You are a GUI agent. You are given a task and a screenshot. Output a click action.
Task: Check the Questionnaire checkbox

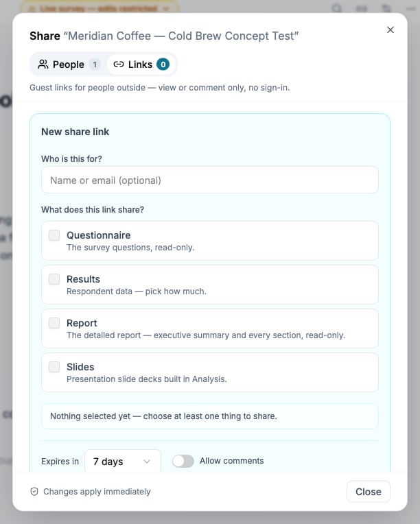click(x=54, y=235)
